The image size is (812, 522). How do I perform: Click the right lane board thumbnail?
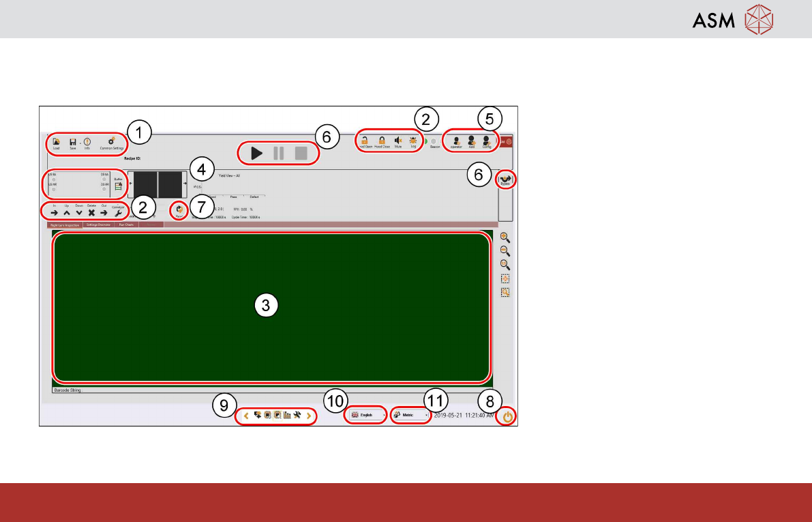tap(170, 184)
